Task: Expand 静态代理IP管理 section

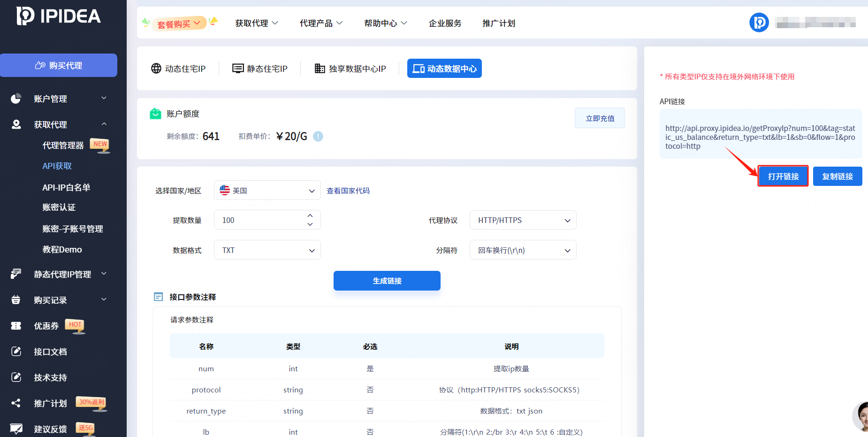Action: coord(104,274)
